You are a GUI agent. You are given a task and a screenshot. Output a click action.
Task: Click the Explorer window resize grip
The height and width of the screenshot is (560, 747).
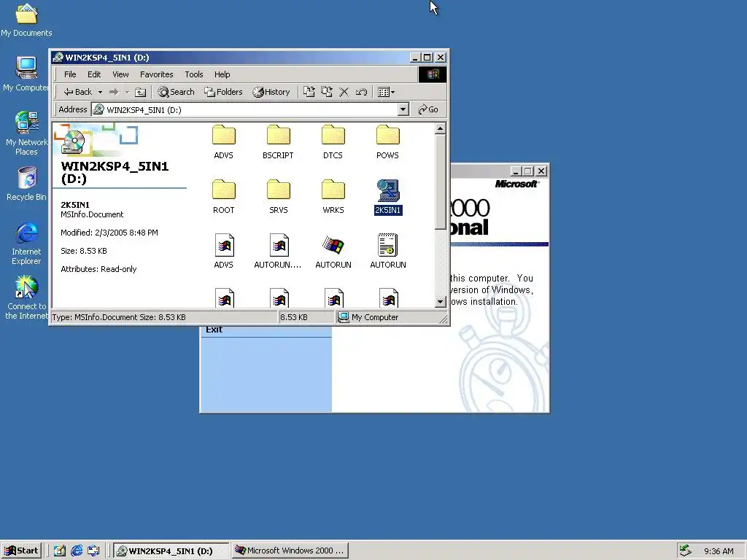[x=443, y=320]
